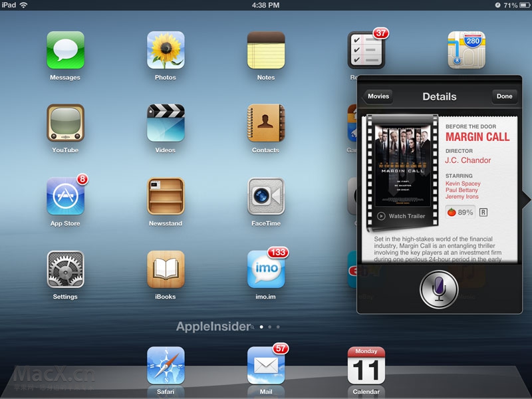Viewport: 532px width, 399px height.
Task: Open the Notes app
Action: [x=266, y=51]
